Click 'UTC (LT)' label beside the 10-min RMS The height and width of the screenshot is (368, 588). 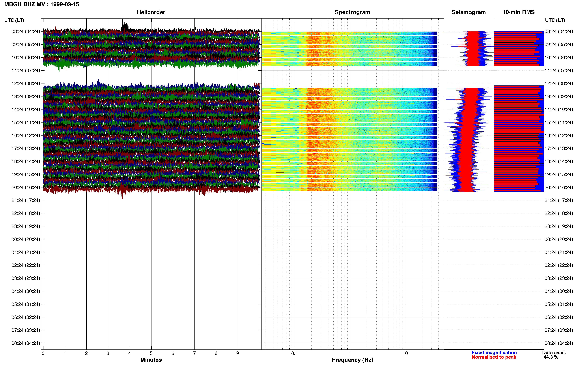[555, 20]
